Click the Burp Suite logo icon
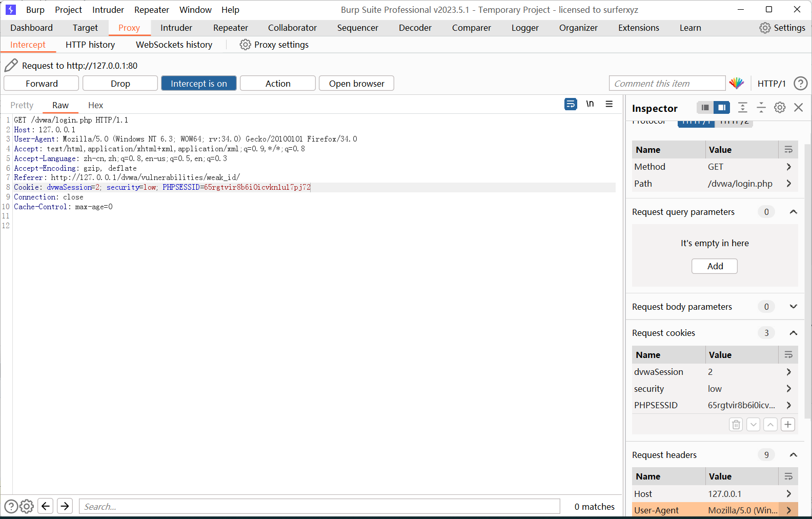The height and width of the screenshot is (519, 812). coord(10,9)
